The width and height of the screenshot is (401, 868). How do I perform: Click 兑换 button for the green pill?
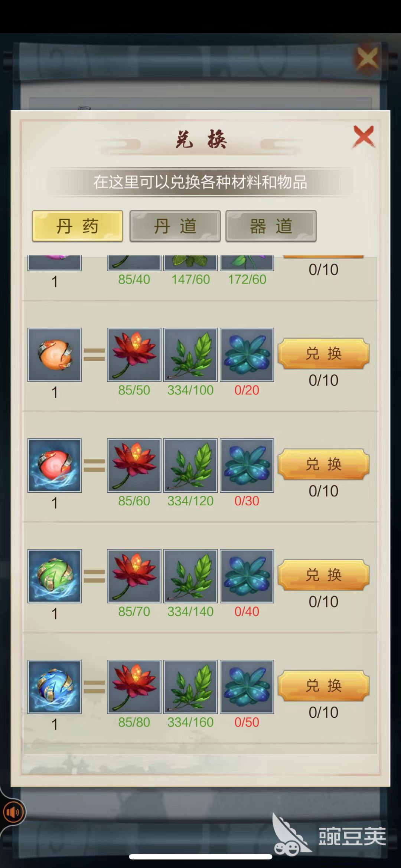(323, 575)
